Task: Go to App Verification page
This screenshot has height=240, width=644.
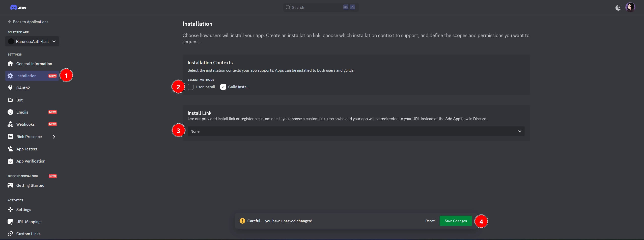Action: click(x=31, y=161)
